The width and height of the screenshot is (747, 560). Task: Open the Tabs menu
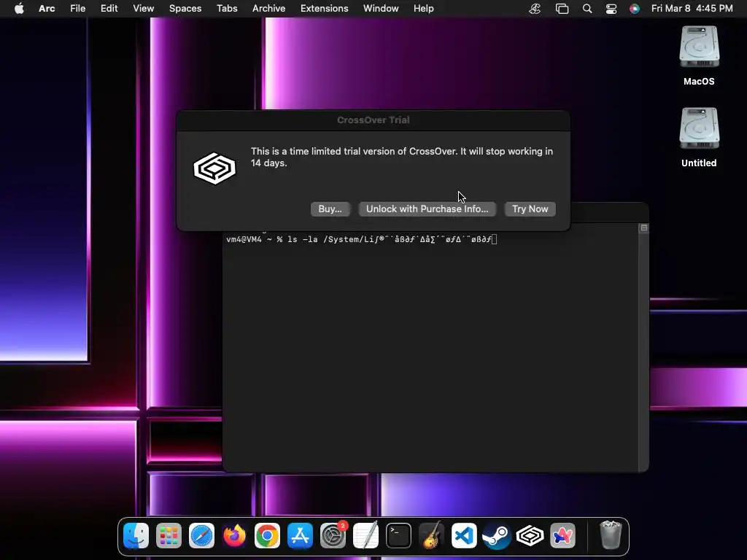(228, 9)
